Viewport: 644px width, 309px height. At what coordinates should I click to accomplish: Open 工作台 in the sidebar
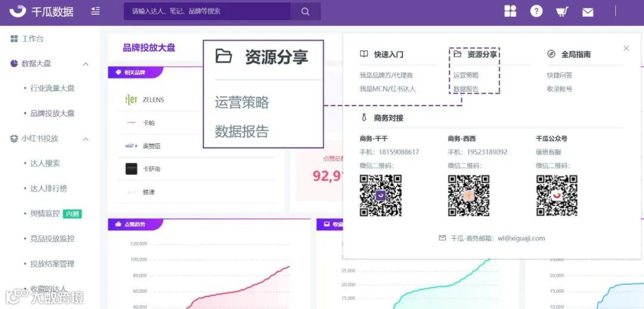32,39
